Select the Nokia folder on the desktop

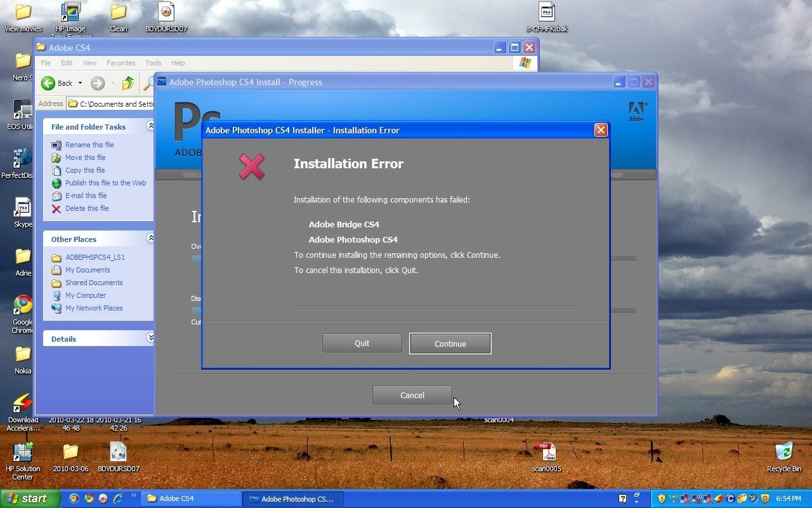23,359
